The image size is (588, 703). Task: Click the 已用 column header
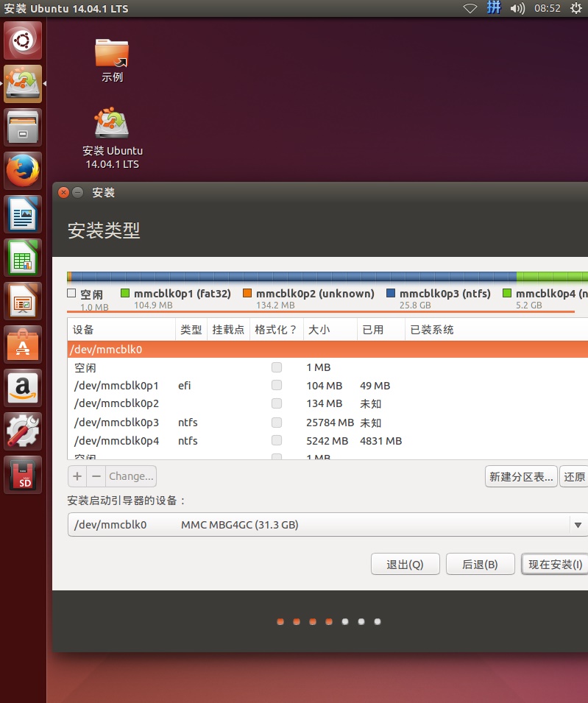(381, 330)
